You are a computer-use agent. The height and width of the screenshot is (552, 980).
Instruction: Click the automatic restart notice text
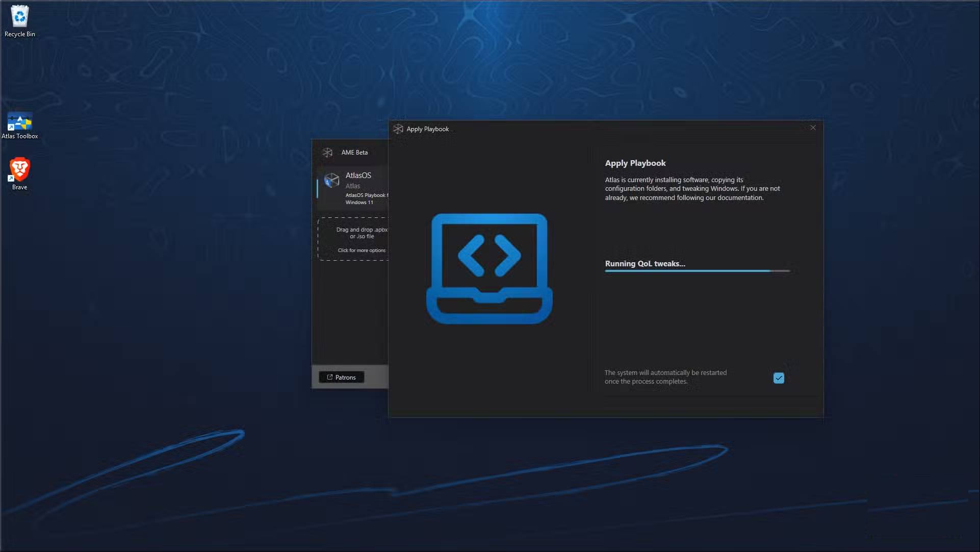coord(665,377)
